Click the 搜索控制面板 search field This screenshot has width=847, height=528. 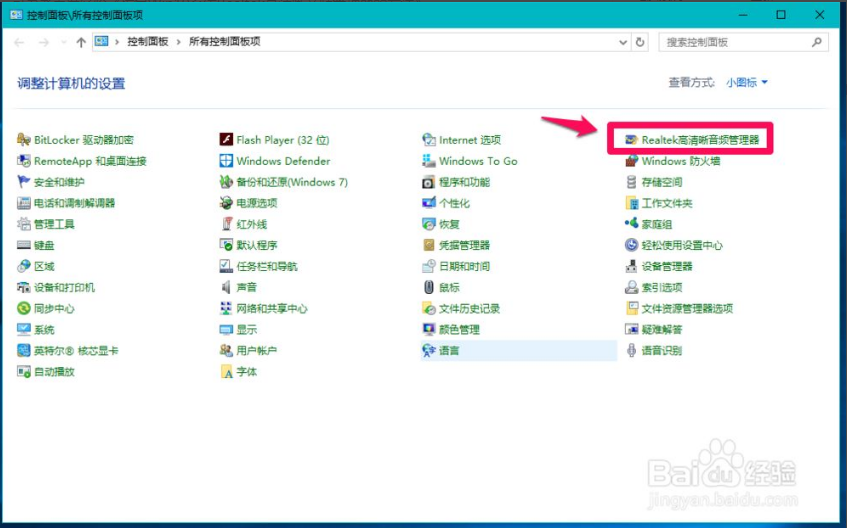pyautogui.click(x=743, y=42)
